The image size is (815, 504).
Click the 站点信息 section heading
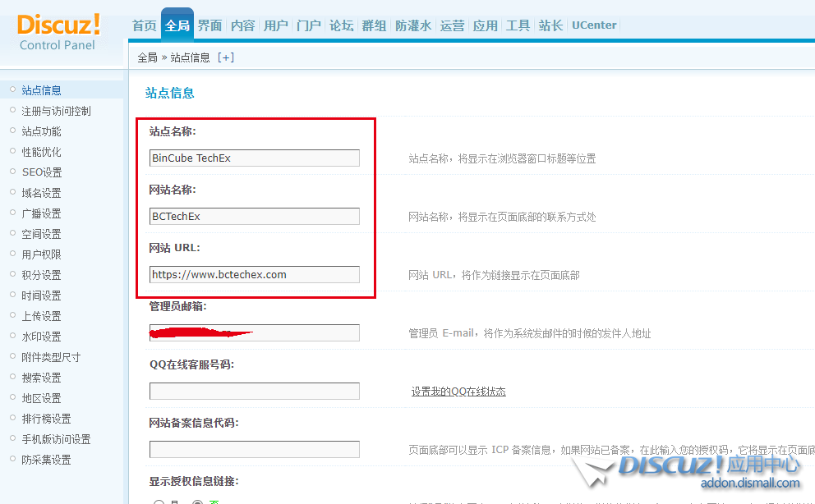click(x=169, y=93)
